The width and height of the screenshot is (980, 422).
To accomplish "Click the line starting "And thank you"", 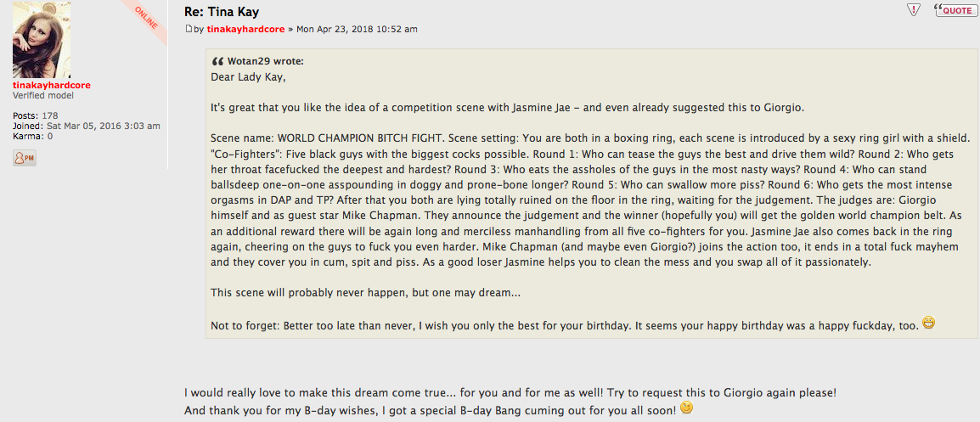I will pyautogui.click(x=430, y=409).
